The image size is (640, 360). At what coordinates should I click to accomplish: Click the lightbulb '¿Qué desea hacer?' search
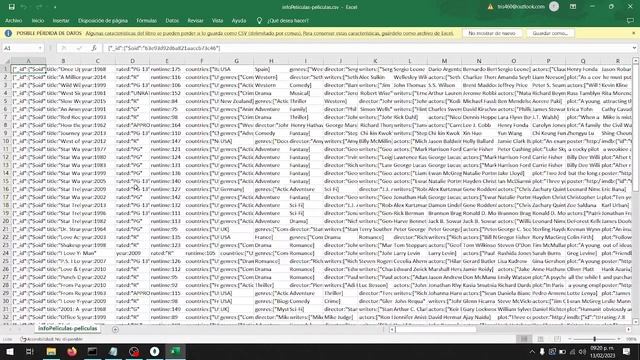[x=282, y=20]
